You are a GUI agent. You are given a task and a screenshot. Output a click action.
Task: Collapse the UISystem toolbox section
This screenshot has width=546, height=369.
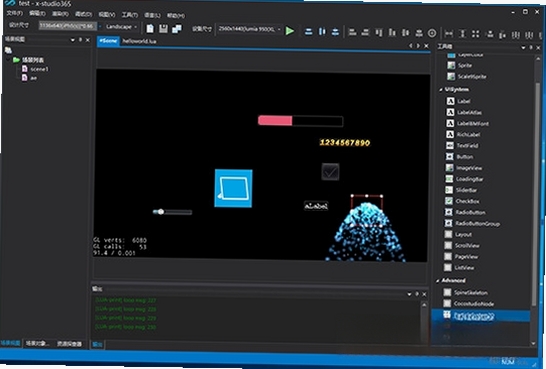tap(441, 90)
